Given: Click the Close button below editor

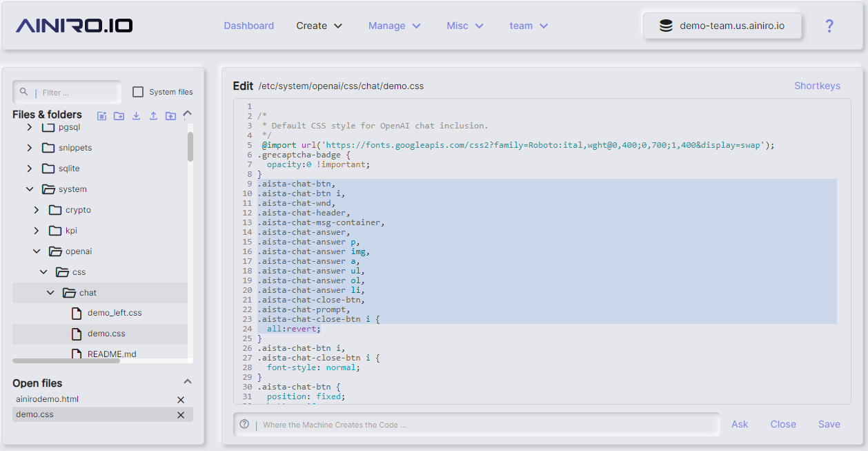Looking at the screenshot, I should pos(783,424).
